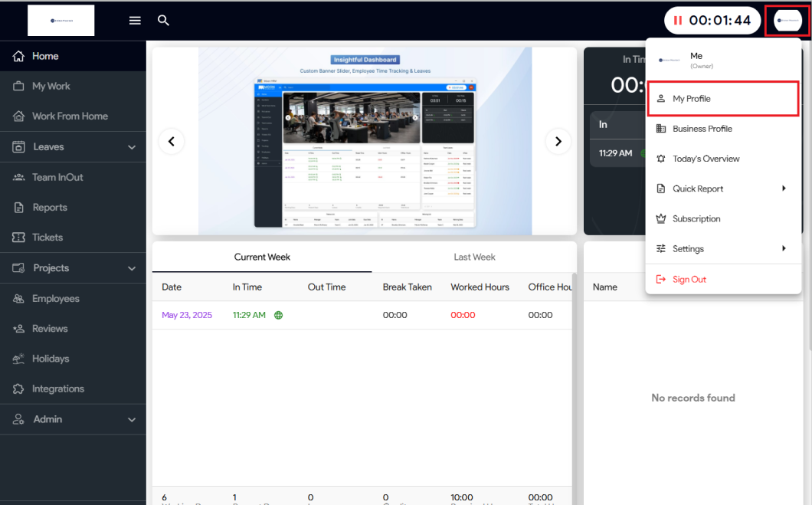Viewport: 812px width, 505px height.
Task: Go to next banner slide
Action: coord(558,141)
